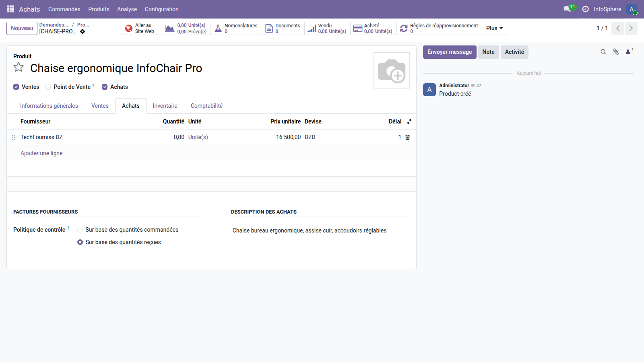This screenshot has width=644, height=362.
Task: Click 'Ajouter une ligne' link
Action: pyautogui.click(x=41, y=153)
